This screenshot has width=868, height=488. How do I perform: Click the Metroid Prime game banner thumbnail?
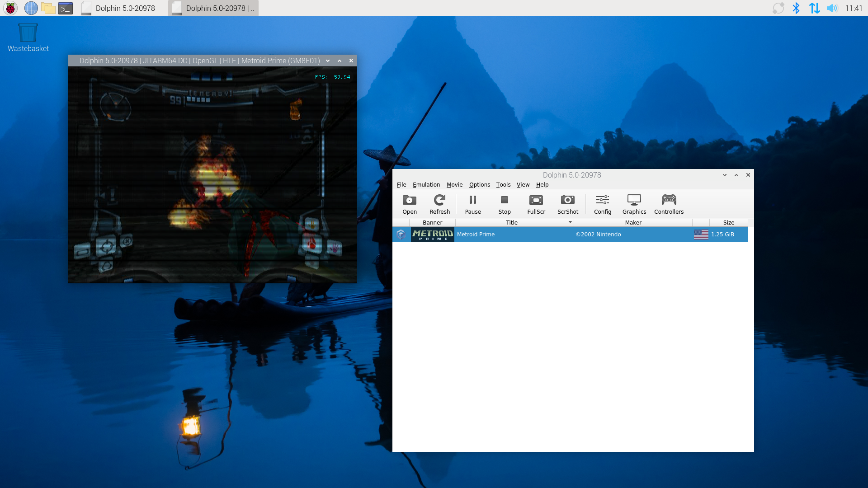click(432, 234)
